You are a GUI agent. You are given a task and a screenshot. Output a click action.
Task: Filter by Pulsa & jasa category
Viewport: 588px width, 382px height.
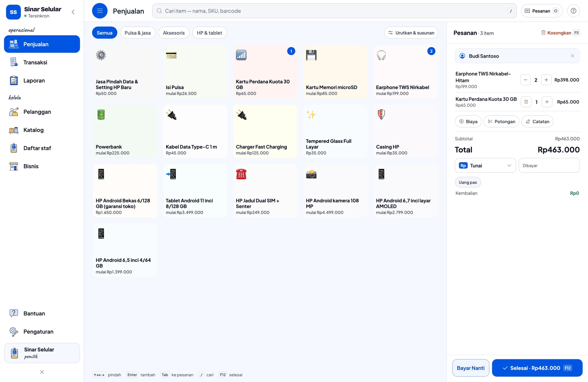[x=138, y=33]
